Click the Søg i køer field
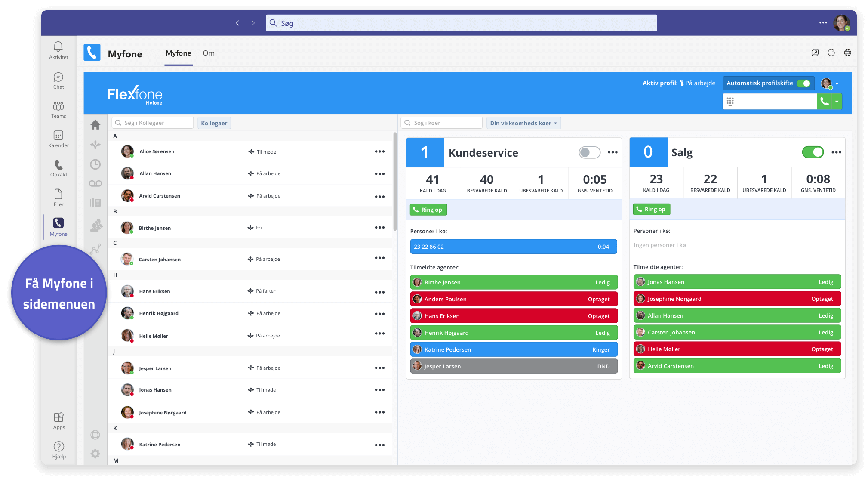The image size is (868, 482). (x=441, y=123)
